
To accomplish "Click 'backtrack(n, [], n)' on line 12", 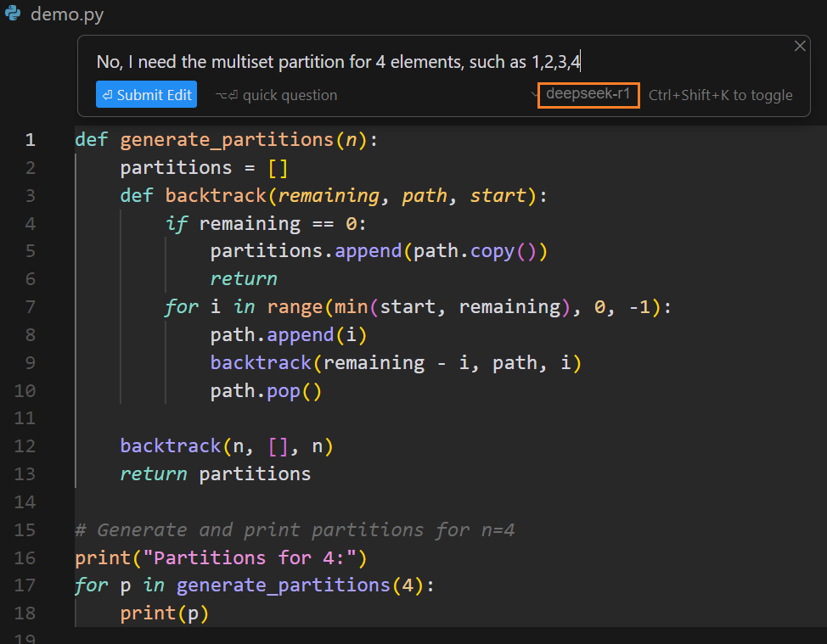I will pos(227,446).
